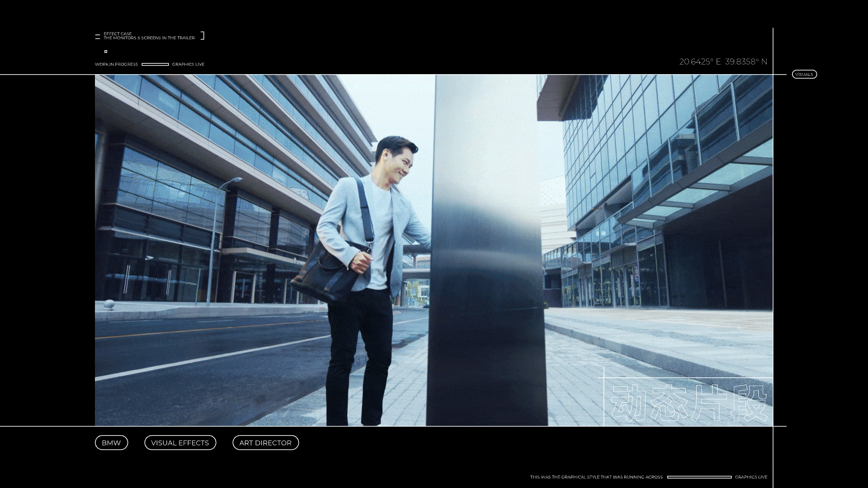Click the bottom-right GRAPHICS LIVE label
868x488 pixels.
click(751, 477)
